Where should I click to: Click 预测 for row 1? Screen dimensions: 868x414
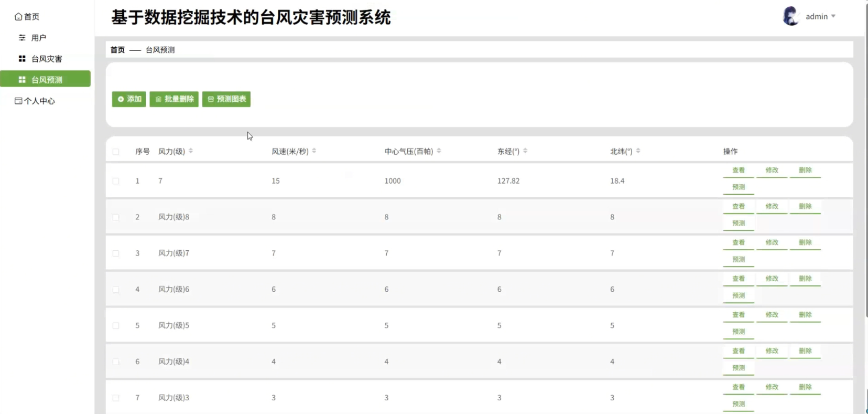739,187
